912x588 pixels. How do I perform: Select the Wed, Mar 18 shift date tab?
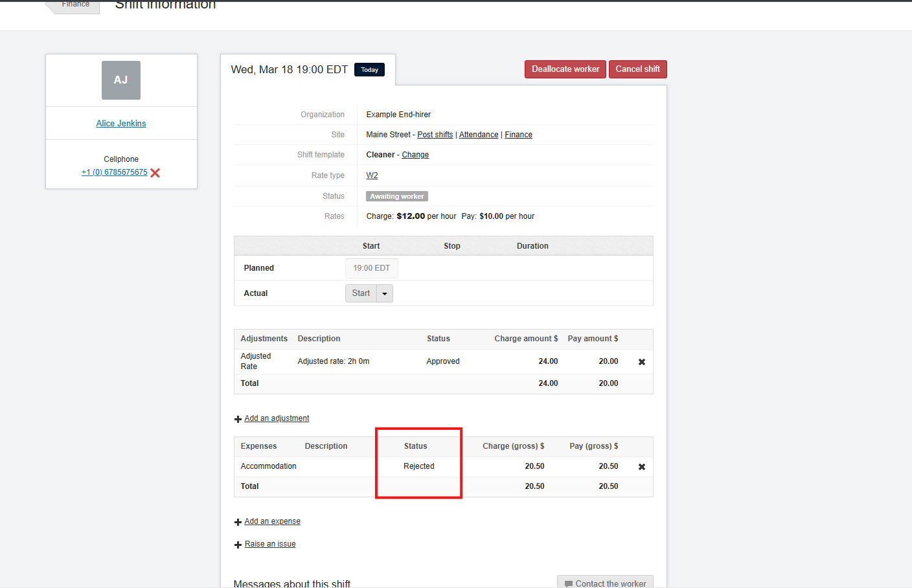[290, 69]
